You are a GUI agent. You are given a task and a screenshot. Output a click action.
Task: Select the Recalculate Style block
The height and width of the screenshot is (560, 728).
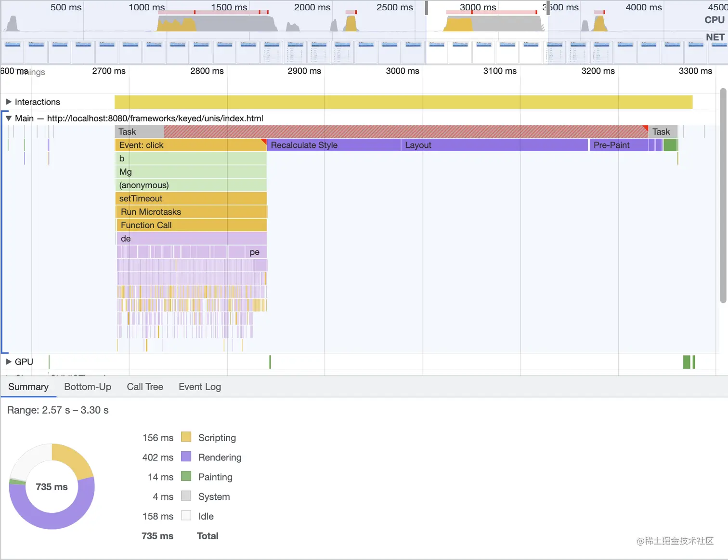(x=334, y=145)
